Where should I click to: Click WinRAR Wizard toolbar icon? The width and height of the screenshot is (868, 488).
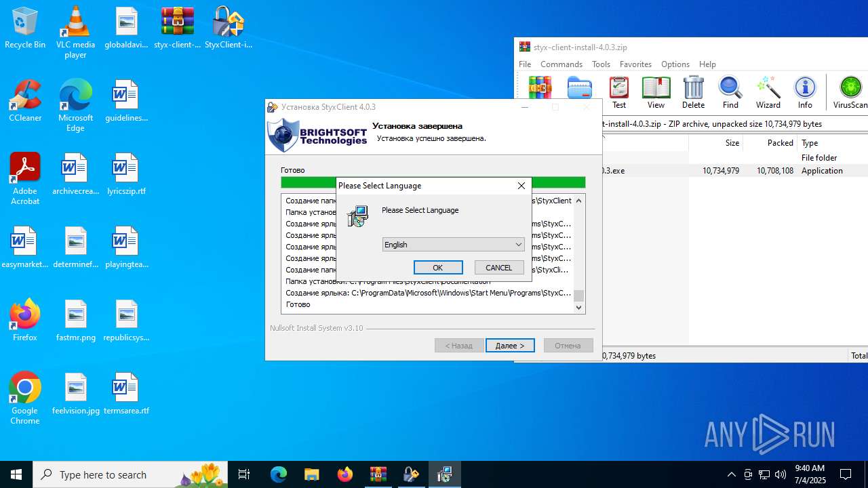click(768, 93)
